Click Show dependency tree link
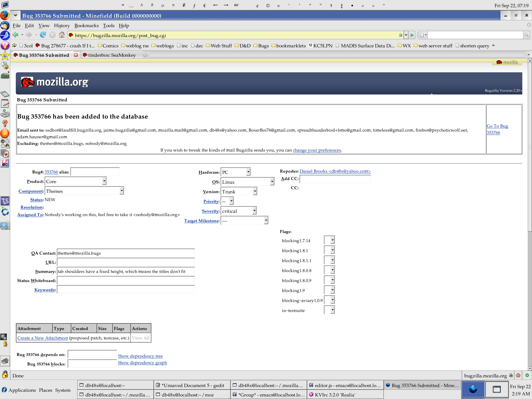Screen dimensions: 532x399 [140, 356]
